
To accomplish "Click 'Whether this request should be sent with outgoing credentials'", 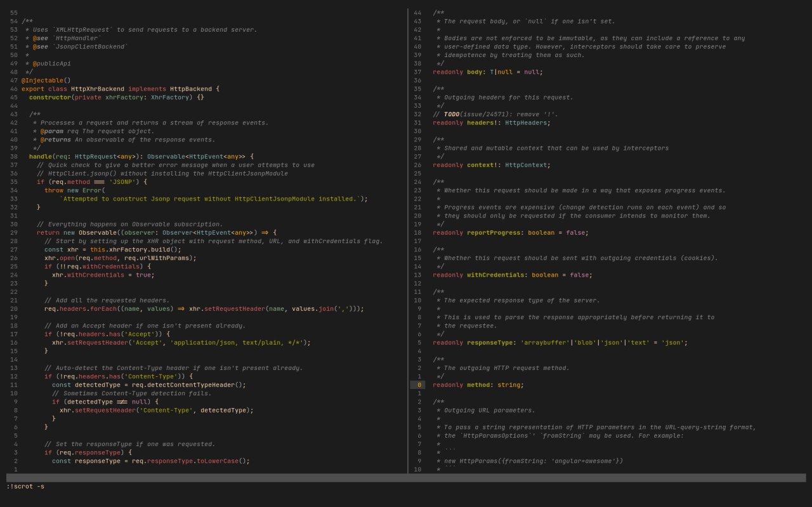I will [581, 258].
